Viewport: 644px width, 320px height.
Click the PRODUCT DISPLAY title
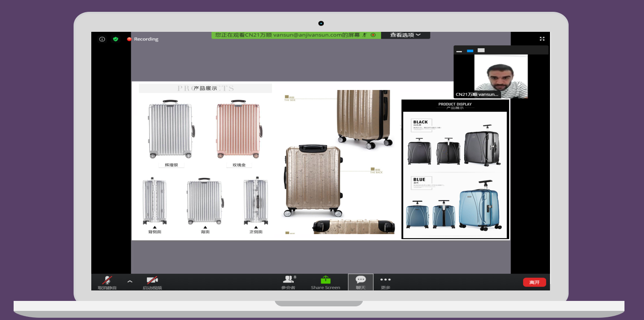[x=455, y=104]
